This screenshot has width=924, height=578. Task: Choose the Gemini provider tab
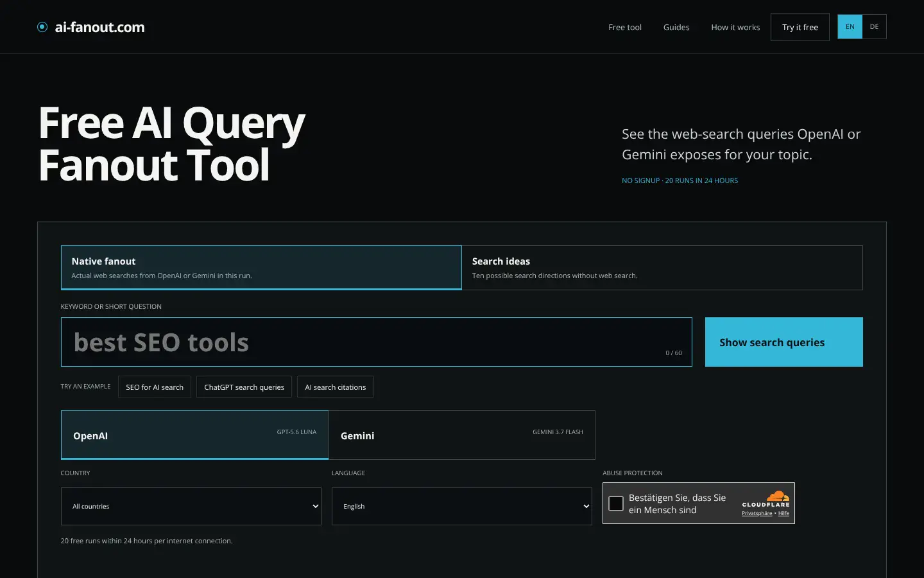pyautogui.click(x=462, y=435)
